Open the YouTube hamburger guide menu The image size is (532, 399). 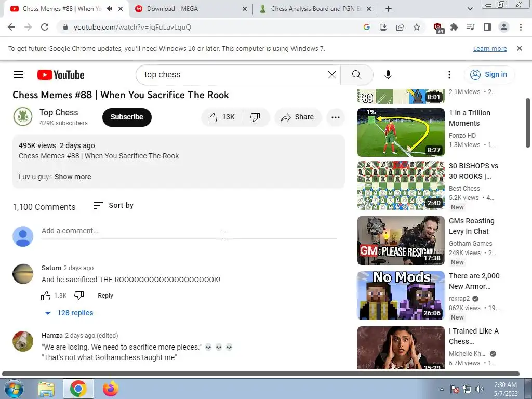pos(19,75)
